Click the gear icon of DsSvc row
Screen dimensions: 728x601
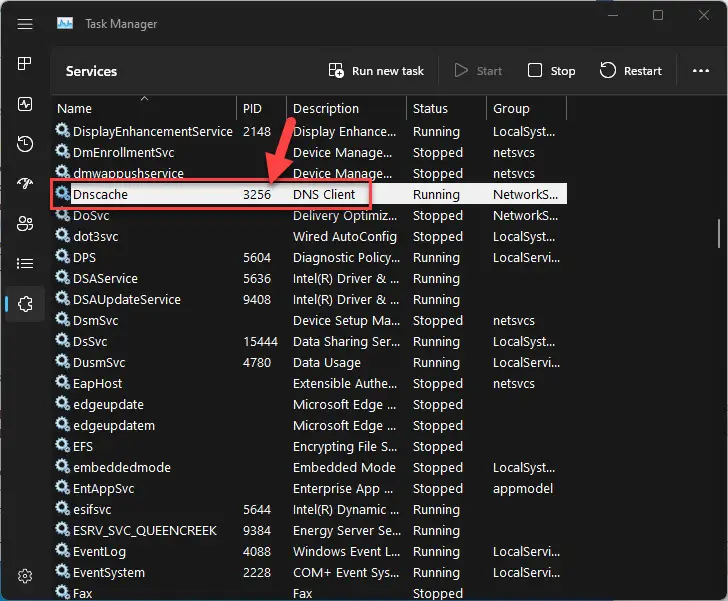coord(63,340)
